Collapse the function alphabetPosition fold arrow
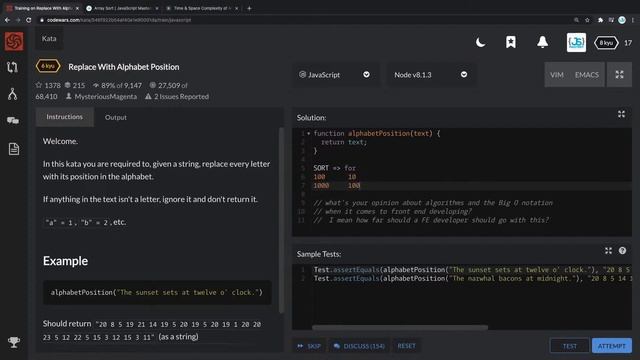The height and width of the screenshot is (360, 640). [x=309, y=133]
